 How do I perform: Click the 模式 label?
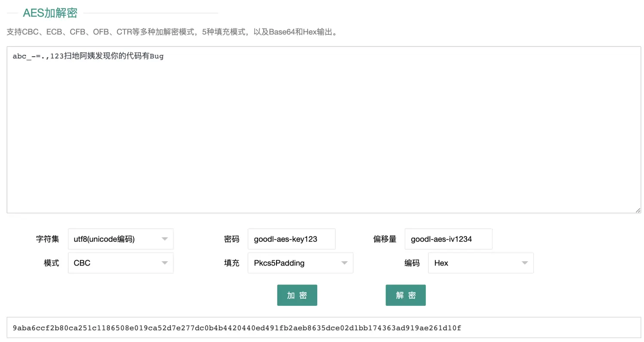coord(52,263)
